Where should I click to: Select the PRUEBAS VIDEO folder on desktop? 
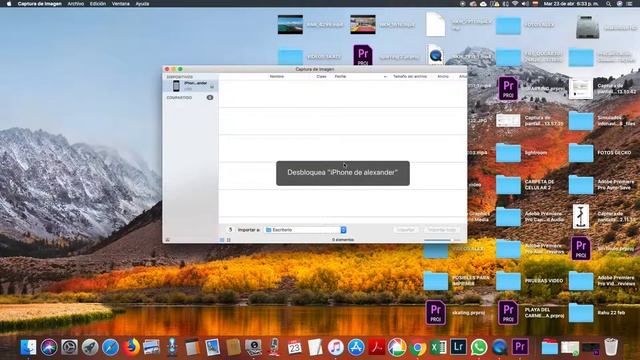click(508, 281)
